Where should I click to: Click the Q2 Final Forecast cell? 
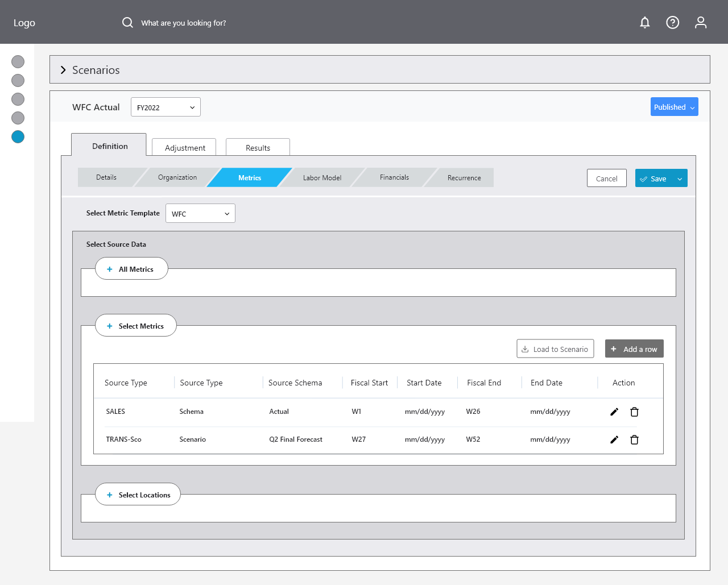click(296, 439)
